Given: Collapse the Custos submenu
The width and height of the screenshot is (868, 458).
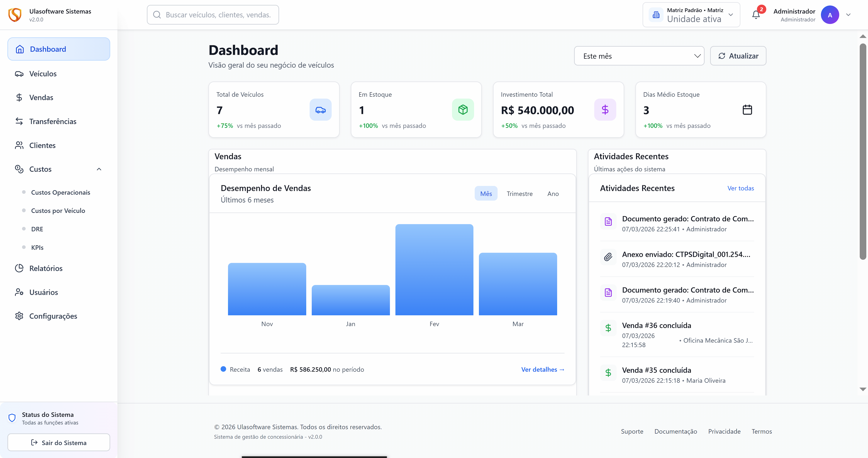Looking at the screenshot, I should (99, 169).
